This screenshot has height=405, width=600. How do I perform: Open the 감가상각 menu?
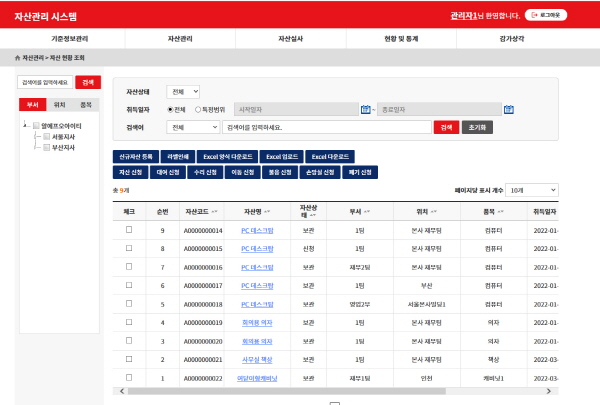536,37
